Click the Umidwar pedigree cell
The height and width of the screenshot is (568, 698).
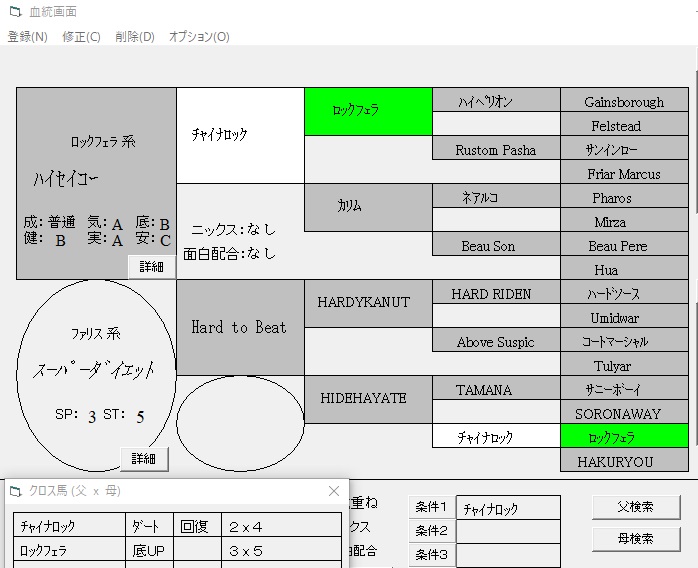tap(624, 316)
